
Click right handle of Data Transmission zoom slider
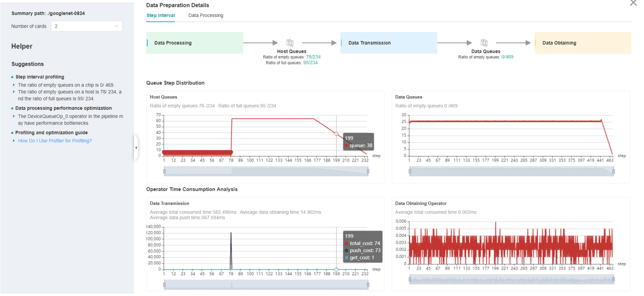point(368,285)
